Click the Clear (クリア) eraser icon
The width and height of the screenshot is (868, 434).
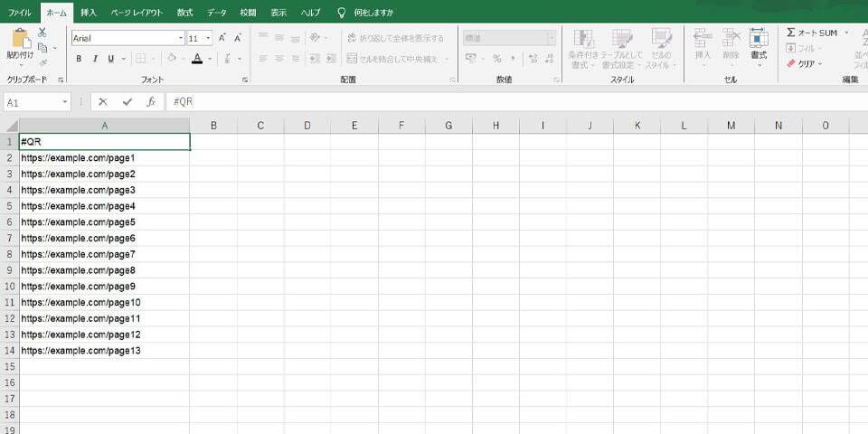tap(791, 64)
